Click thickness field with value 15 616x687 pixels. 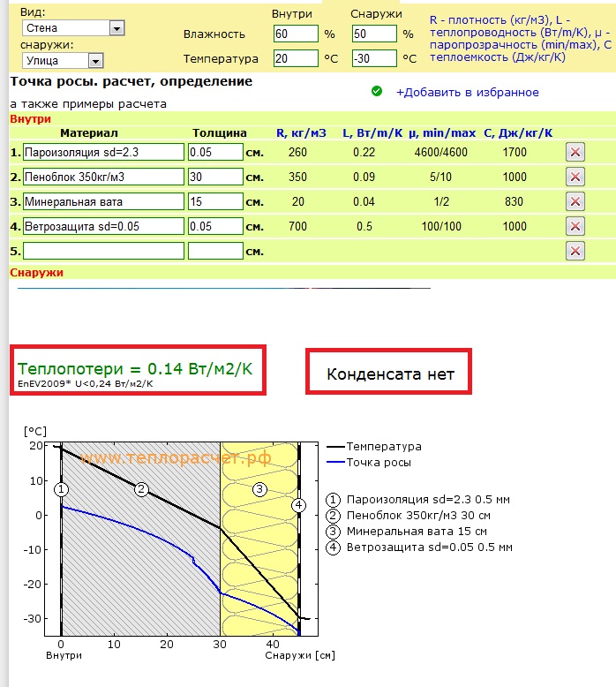(x=215, y=201)
